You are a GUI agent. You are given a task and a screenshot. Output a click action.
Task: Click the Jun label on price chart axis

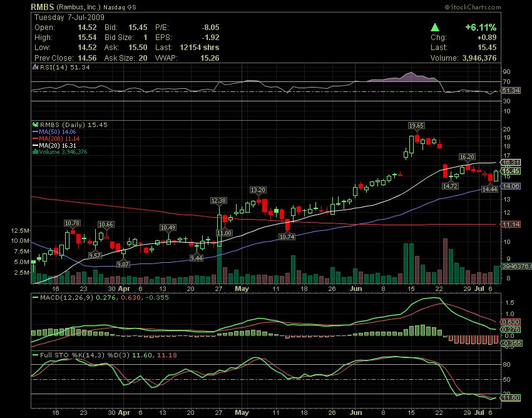(356, 288)
